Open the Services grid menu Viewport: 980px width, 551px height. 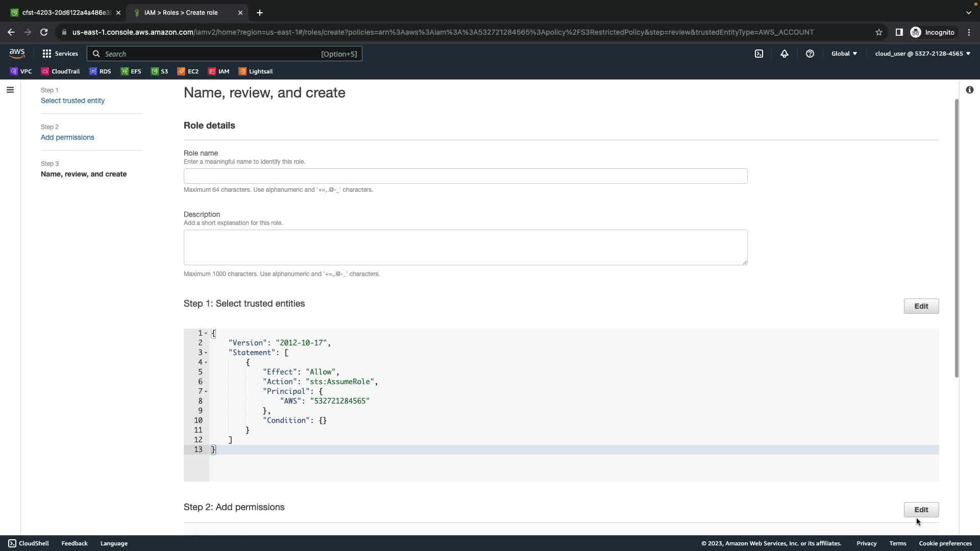click(60, 54)
